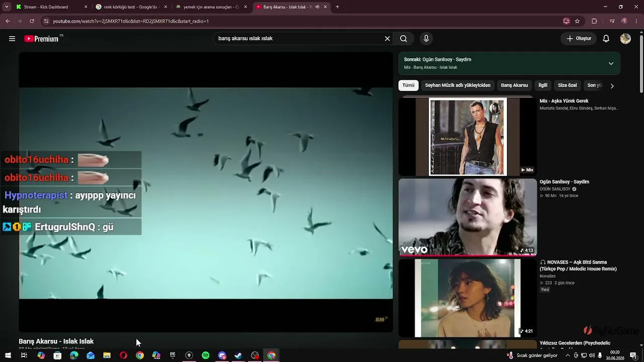Show hidden system tray icons
The image size is (644, 362).
coord(568,355)
